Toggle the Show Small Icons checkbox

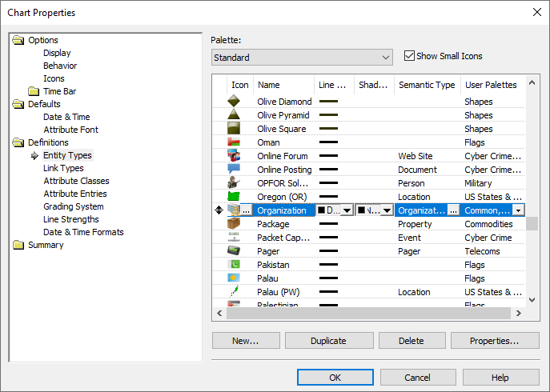coord(410,56)
